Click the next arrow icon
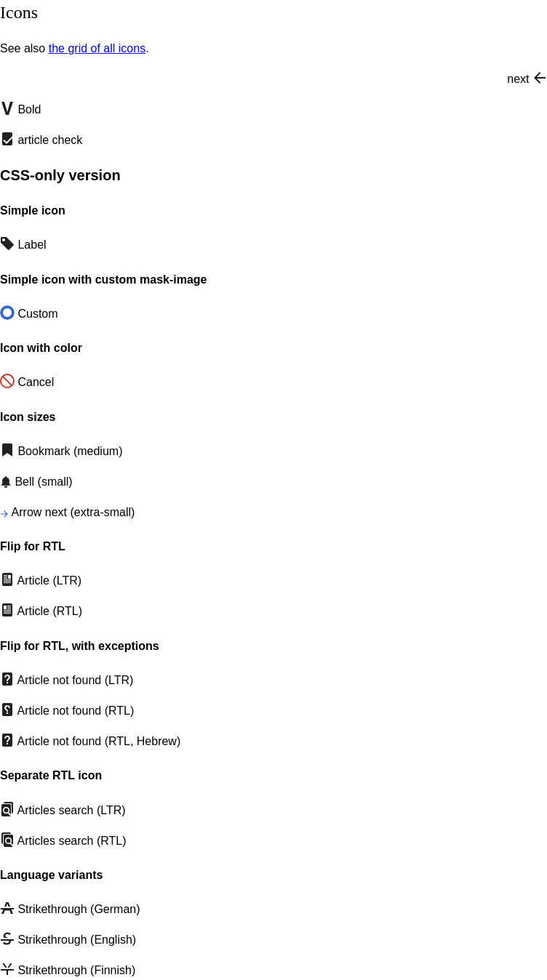Viewport: 547px width, 980px height. point(540,78)
